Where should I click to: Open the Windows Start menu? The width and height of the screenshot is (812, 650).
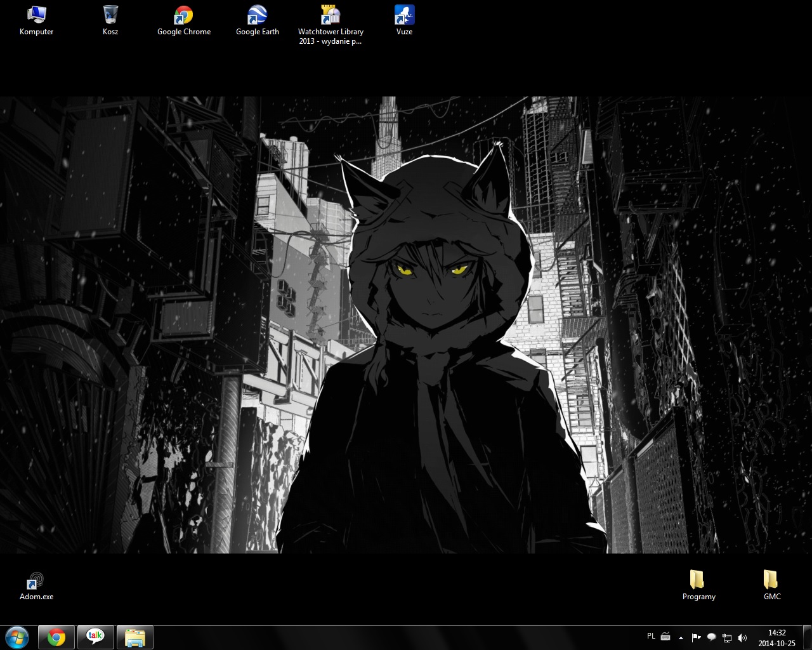click(x=17, y=637)
